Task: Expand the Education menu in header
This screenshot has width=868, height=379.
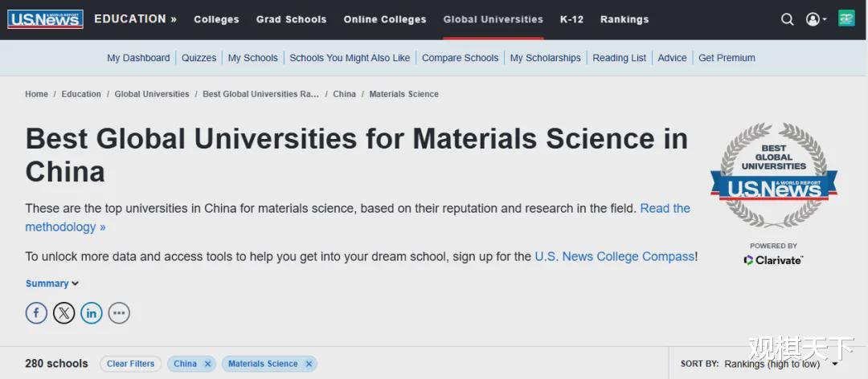Action: point(135,19)
